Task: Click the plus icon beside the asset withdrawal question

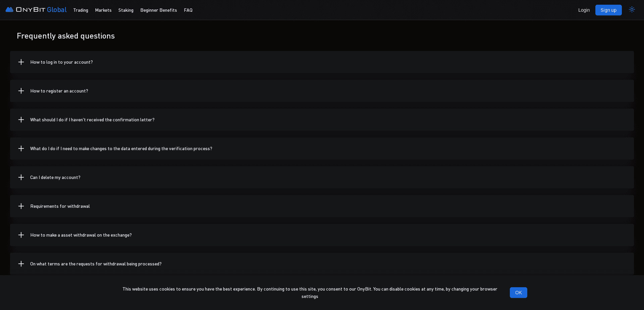Action: coord(21,235)
